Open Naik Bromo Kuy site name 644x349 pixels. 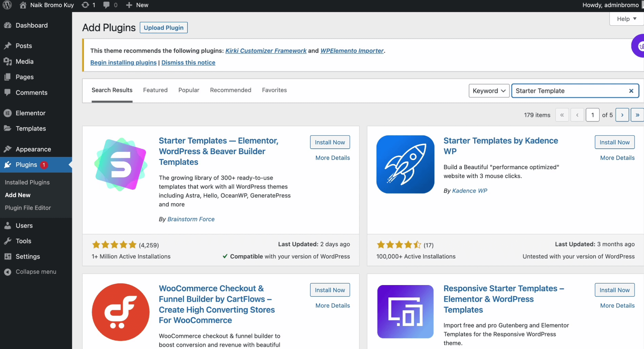(52, 5)
